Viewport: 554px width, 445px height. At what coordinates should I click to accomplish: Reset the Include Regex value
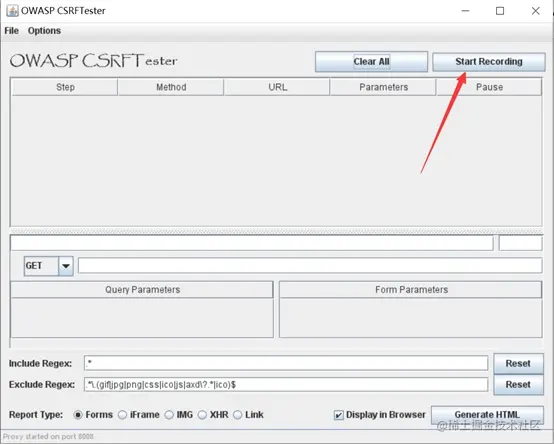tap(518, 363)
